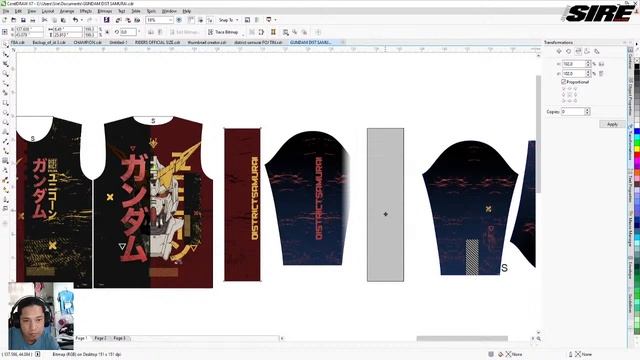640x360 pixels.
Task: Select the Polygon tool in toolbox
Action: tap(5, 122)
